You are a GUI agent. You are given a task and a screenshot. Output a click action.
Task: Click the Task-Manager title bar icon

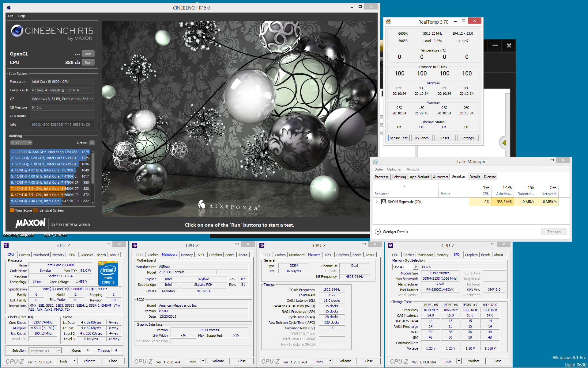coord(375,161)
